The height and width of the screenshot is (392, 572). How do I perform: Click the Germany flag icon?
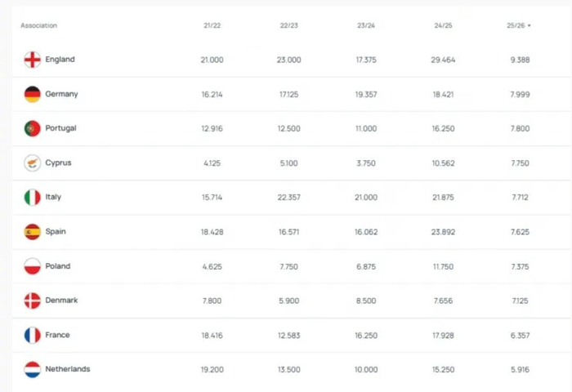pyautogui.click(x=33, y=94)
